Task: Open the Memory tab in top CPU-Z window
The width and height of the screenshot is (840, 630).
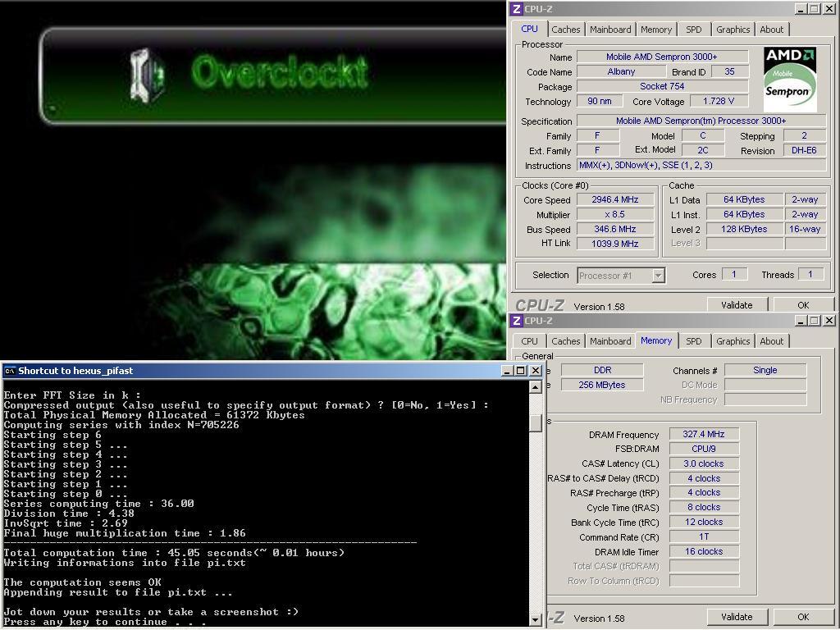Action: [x=655, y=30]
